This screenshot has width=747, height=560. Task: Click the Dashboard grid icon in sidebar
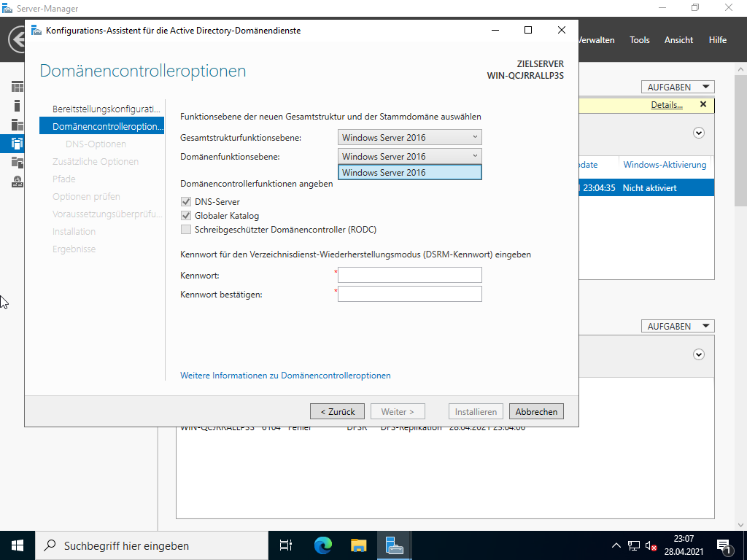click(17, 87)
